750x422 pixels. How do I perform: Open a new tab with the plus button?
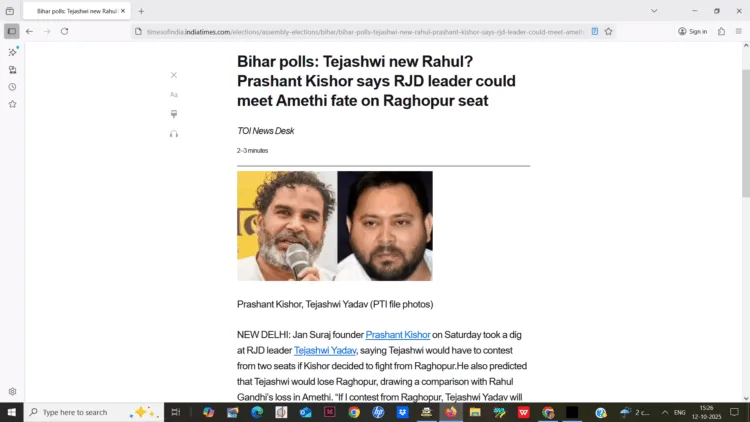tap(141, 11)
